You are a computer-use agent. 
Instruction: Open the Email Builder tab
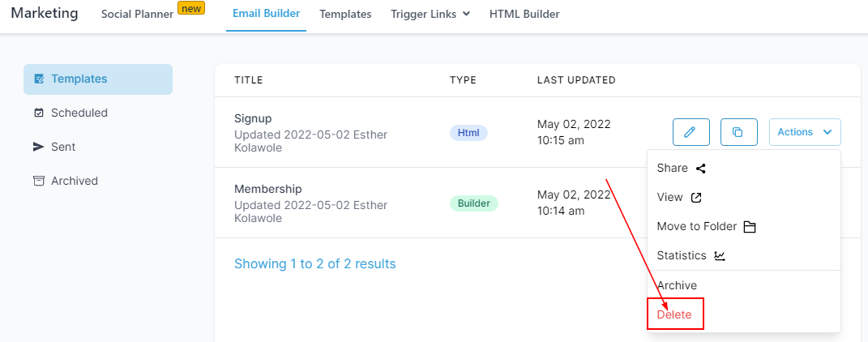pos(266,14)
